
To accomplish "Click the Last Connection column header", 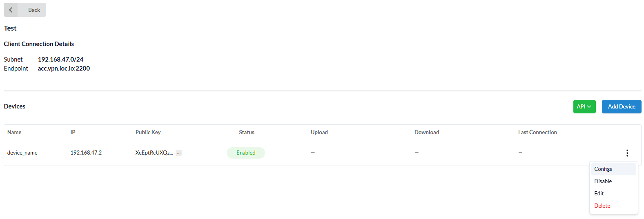I will point(537,132).
